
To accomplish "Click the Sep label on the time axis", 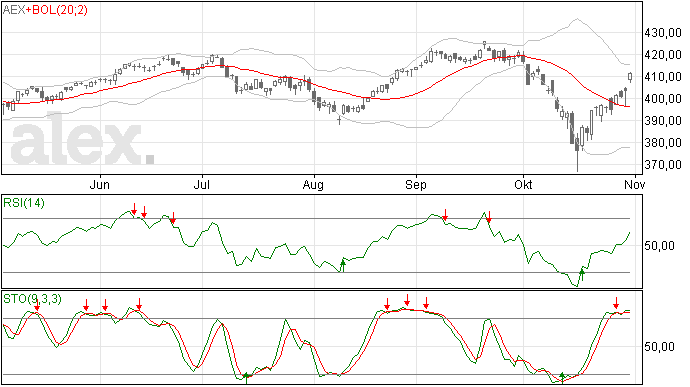I will pos(416,184).
